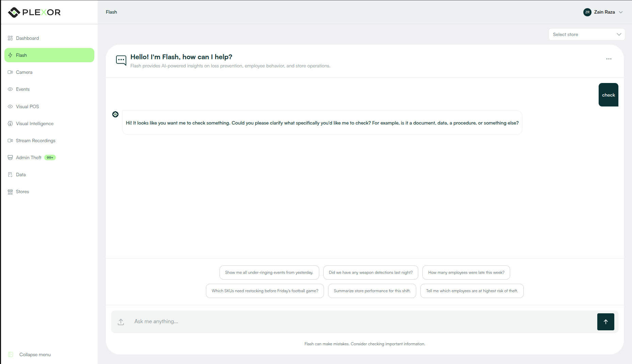Viewport: 632px width, 364px height.
Task: Click 'Hello! I'm Flash, how can I help?' heading
Action: (181, 57)
